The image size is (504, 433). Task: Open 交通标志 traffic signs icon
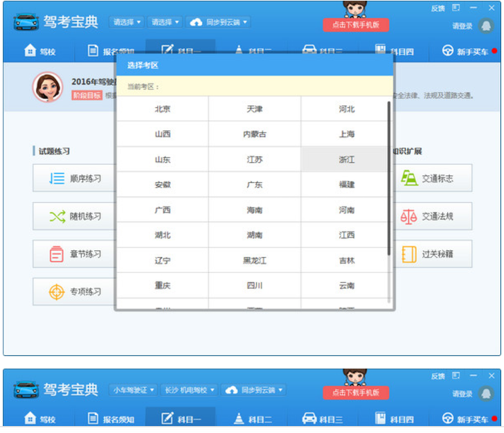tap(410, 179)
